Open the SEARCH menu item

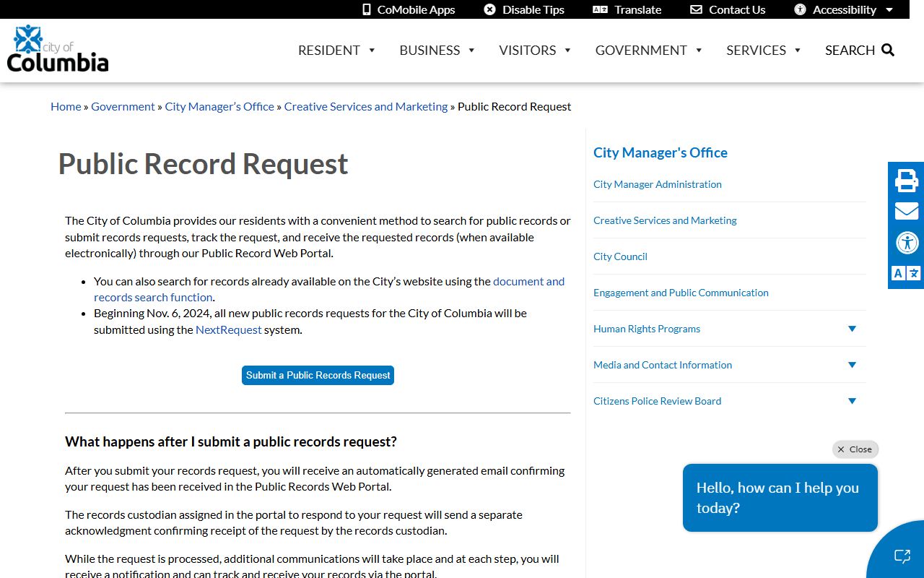850,50
